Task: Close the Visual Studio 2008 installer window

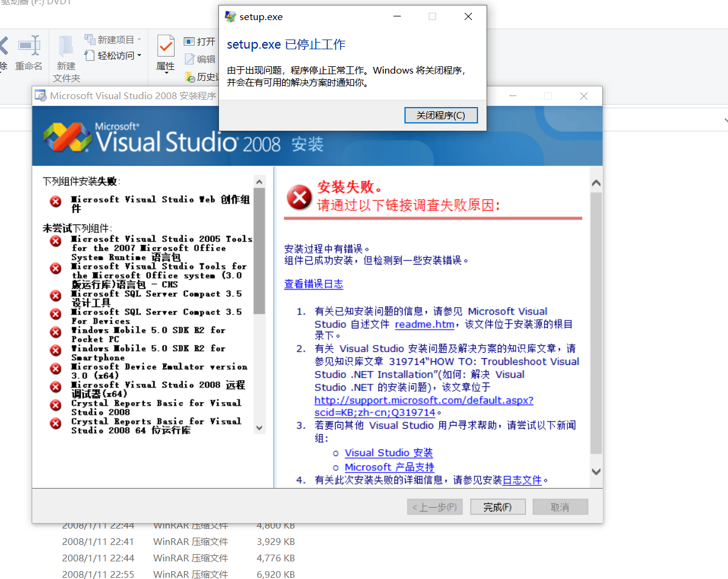Action: point(584,95)
